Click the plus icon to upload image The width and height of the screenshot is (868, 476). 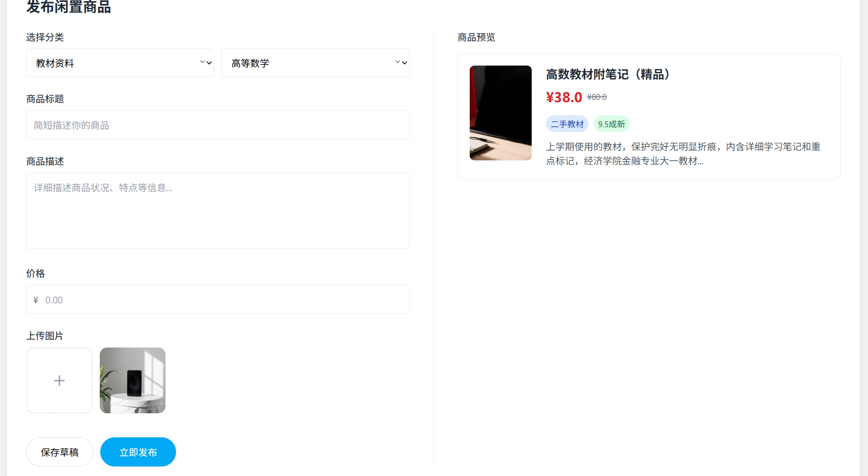pos(59,380)
